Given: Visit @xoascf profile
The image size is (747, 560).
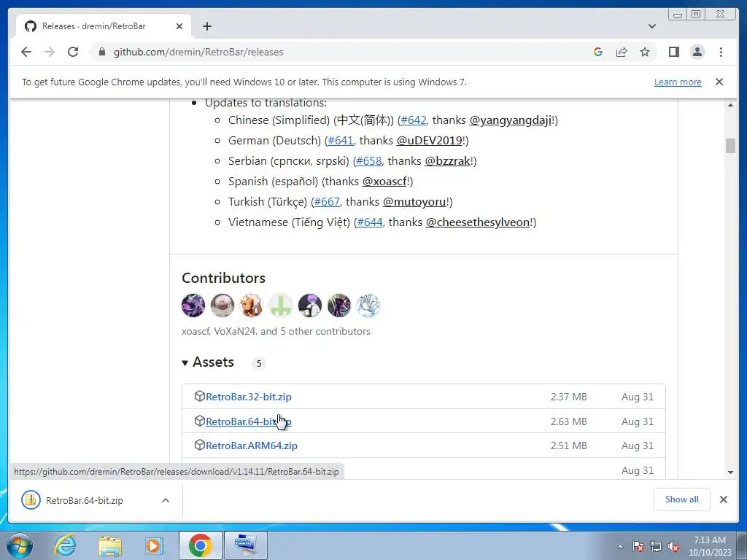Looking at the screenshot, I should [384, 182].
